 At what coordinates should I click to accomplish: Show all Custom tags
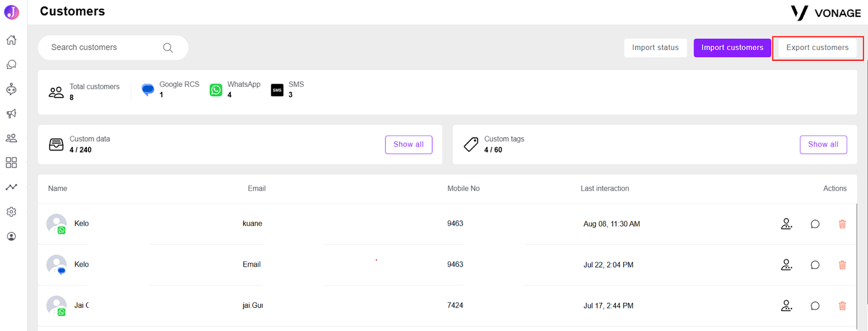823,144
